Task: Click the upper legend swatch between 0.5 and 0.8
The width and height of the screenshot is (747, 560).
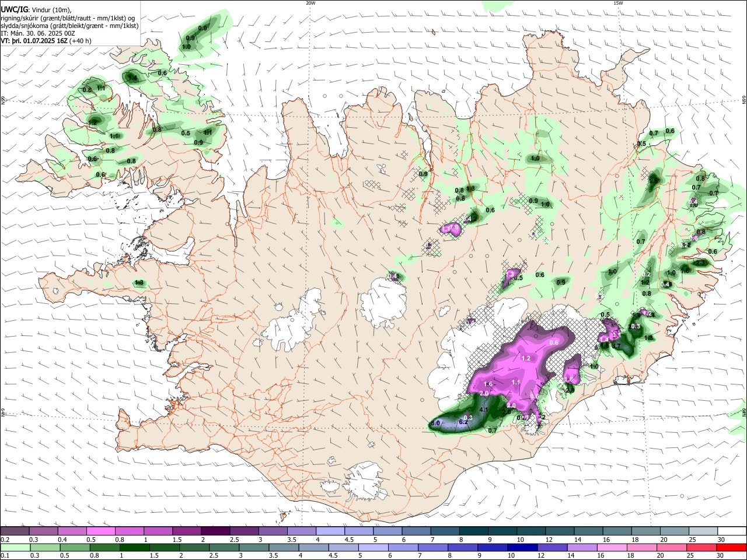Action: coord(100,531)
